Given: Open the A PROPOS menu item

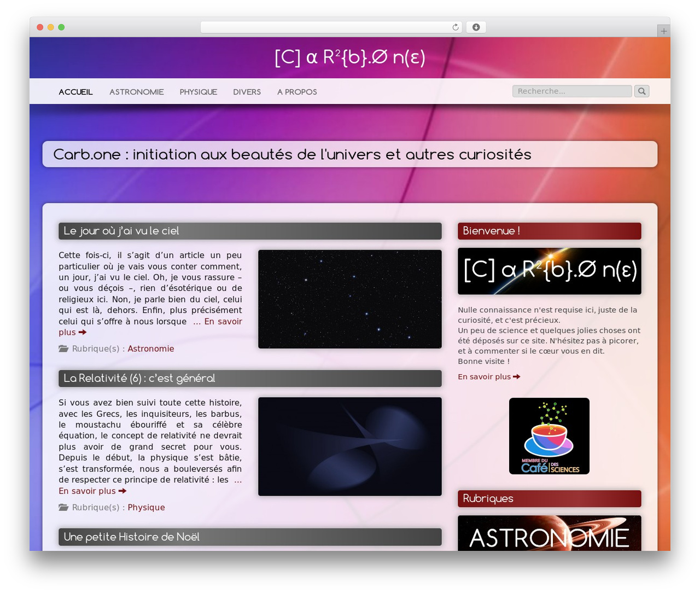Looking at the screenshot, I should 297,92.
